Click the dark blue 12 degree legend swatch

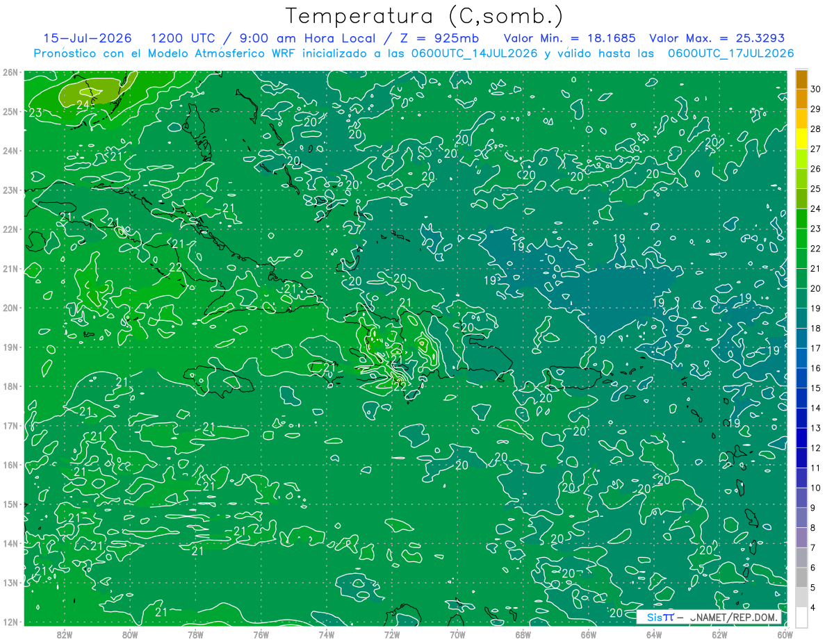[x=801, y=438]
